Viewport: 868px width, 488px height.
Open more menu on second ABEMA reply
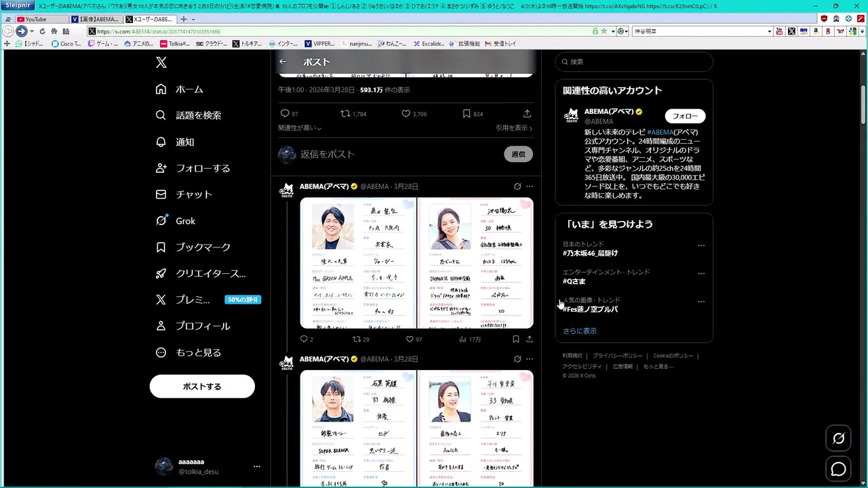530,359
